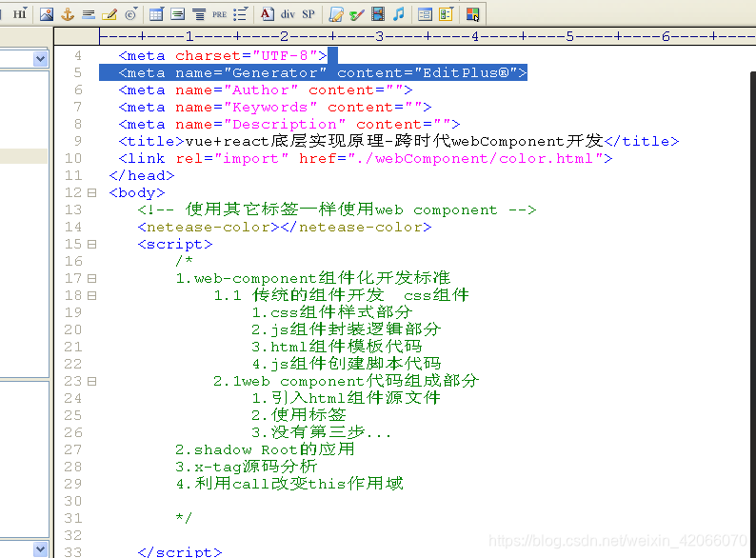Open the form controls dropdown icon
The image size is (756, 558).
click(446, 14)
